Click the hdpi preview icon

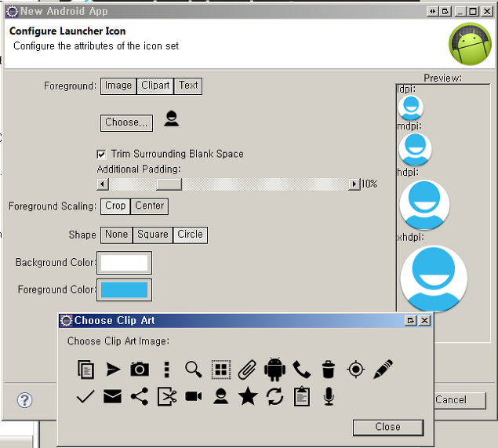point(424,205)
